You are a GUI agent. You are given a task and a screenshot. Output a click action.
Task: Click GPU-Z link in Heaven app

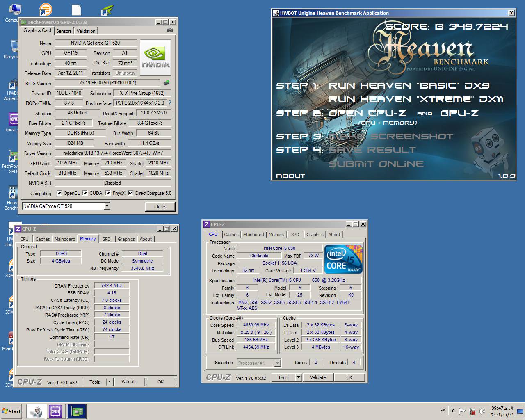coord(459,113)
